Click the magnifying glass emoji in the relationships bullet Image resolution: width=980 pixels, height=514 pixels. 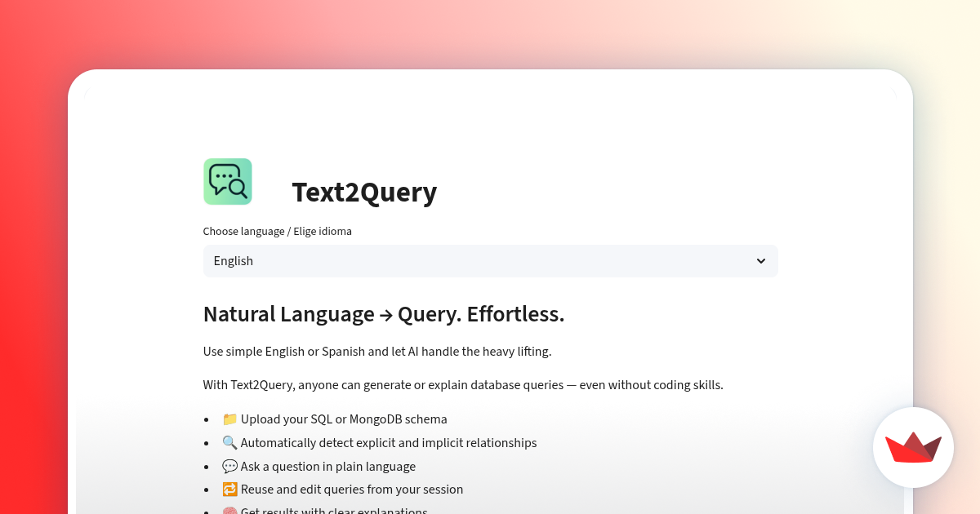(229, 442)
